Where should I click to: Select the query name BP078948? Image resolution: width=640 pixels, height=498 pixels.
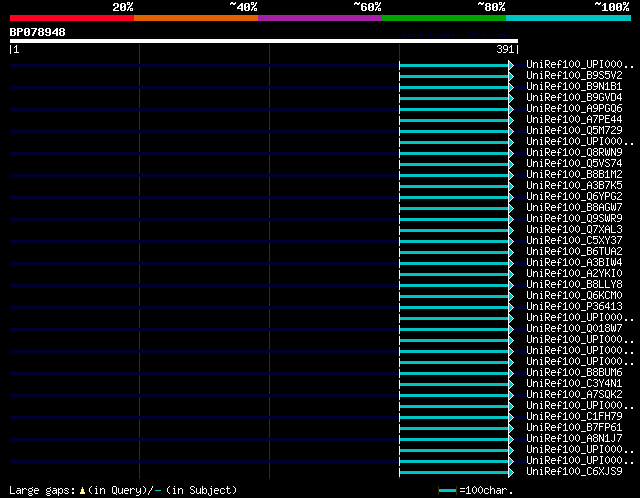click(38, 32)
